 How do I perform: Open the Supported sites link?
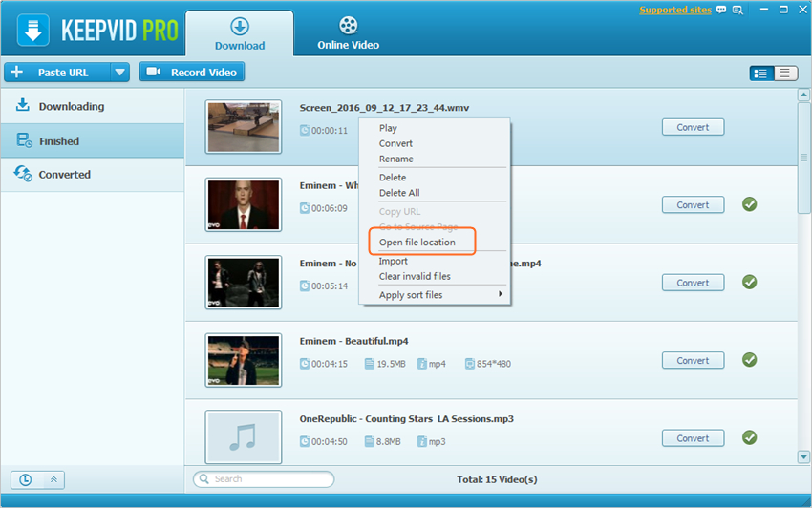pos(675,11)
